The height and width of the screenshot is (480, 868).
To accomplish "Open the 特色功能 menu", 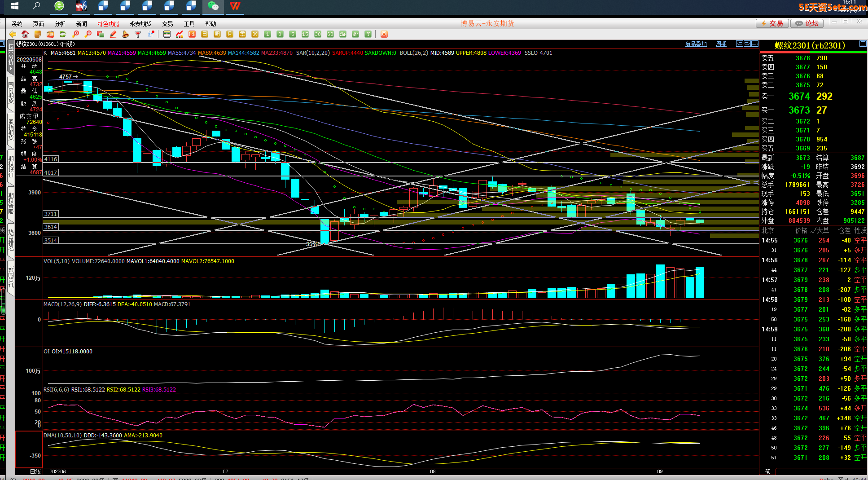I will (109, 24).
